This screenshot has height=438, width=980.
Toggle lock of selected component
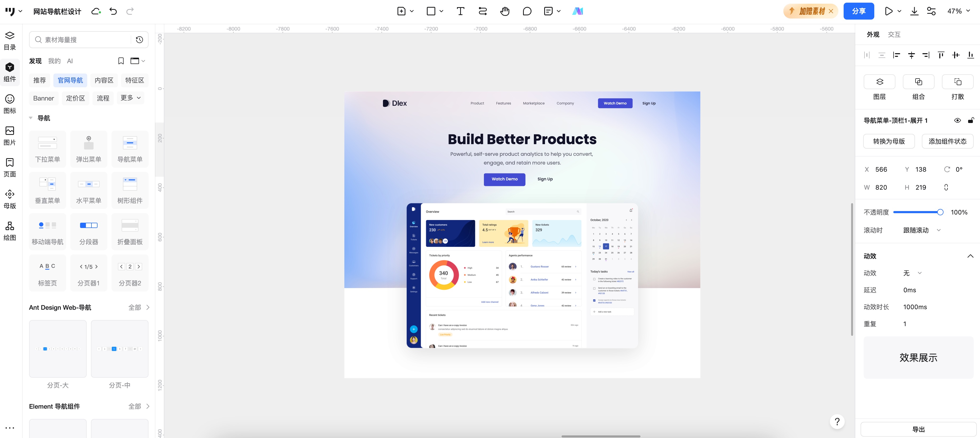pyautogui.click(x=971, y=120)
